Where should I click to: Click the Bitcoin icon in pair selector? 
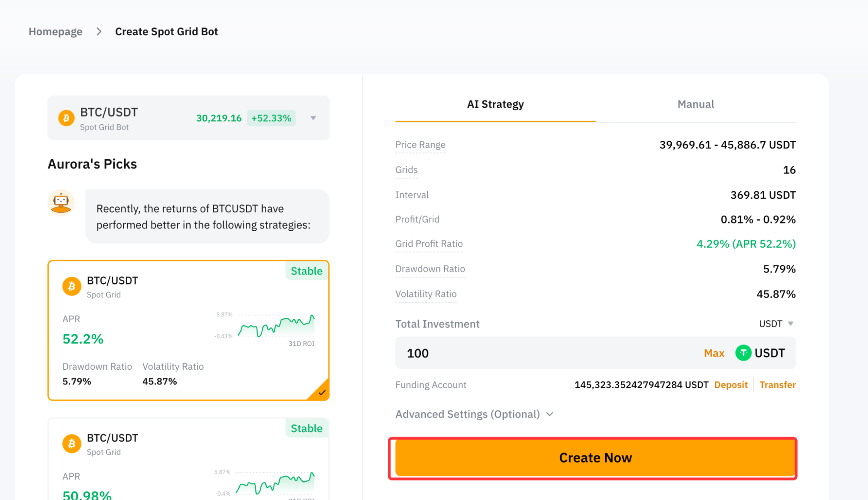pyautogui.click(x=66, y=118)
